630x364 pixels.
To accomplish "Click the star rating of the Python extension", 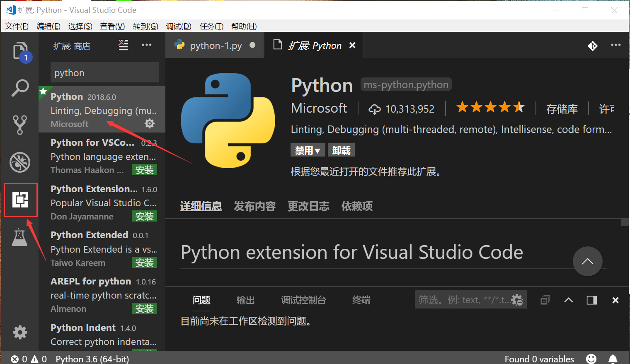I will [x=490, y=108].
